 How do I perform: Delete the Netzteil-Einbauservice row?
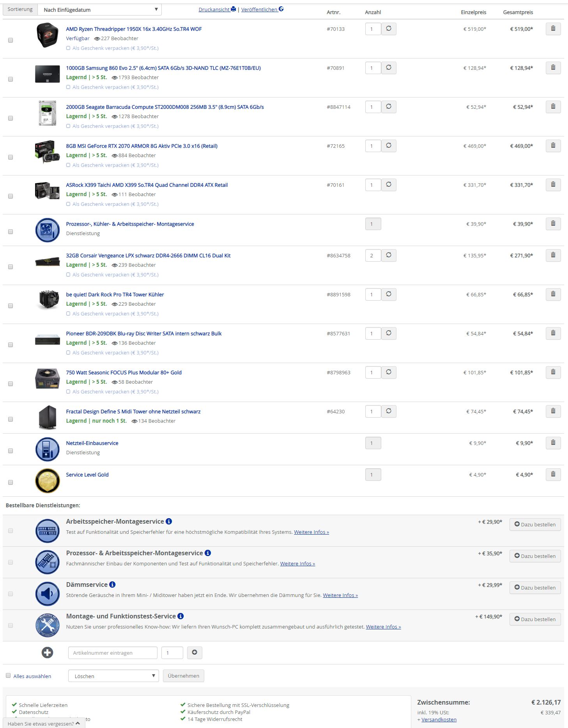point(553,443)
